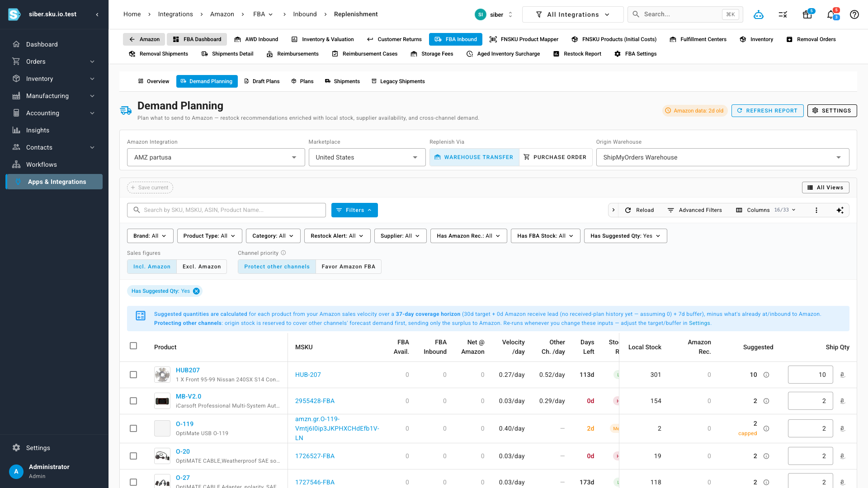Check the O-119 row checkbox

tap(133, 428)
